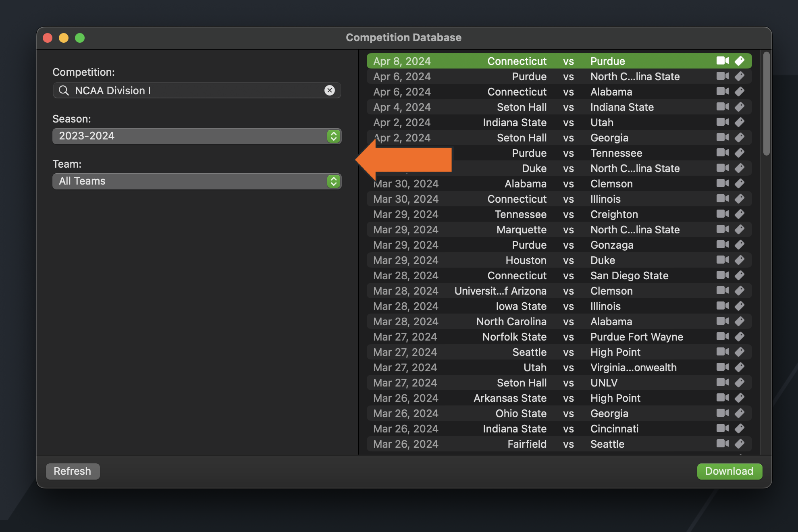Screen dimensions: 798x532
Task: Click video camera icon for Connecticut vs Purdue
Action: [722, 61]
